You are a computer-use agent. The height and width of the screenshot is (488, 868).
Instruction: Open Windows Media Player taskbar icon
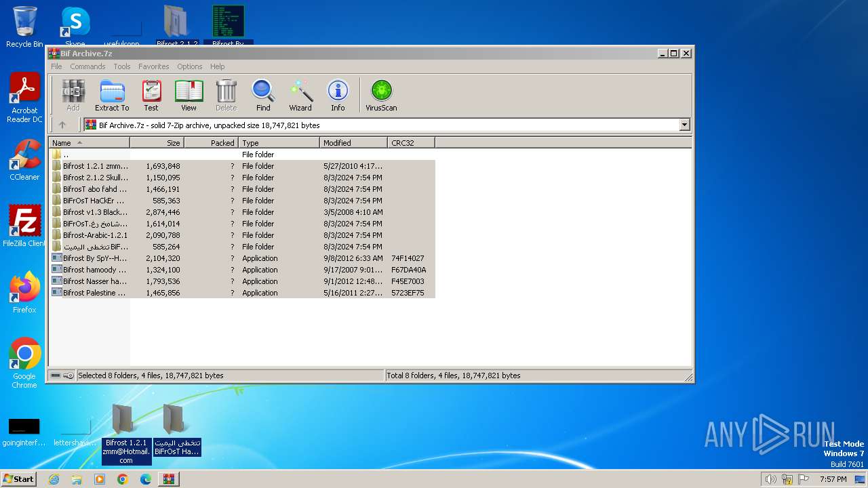[x=100, y=479]
